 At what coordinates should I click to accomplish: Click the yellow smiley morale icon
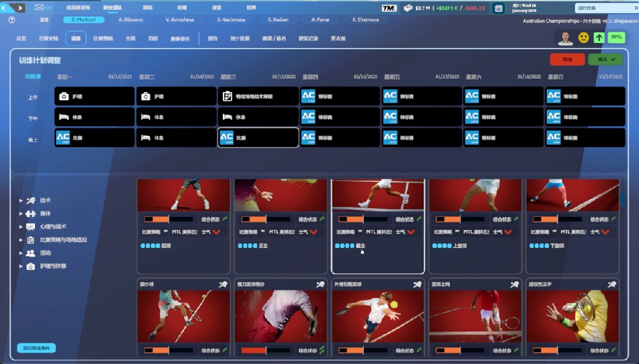[x=583, y=37]
